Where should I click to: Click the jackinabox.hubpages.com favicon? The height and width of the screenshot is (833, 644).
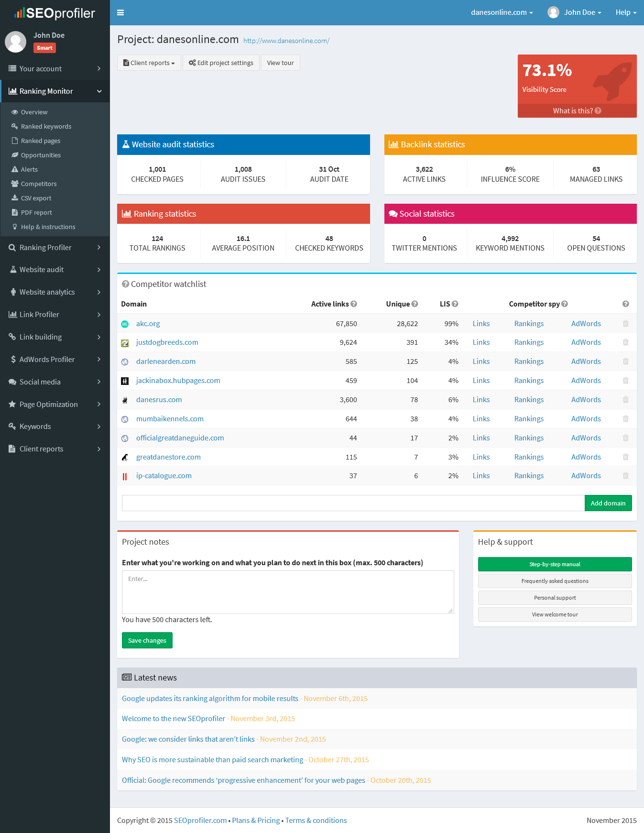125,381
